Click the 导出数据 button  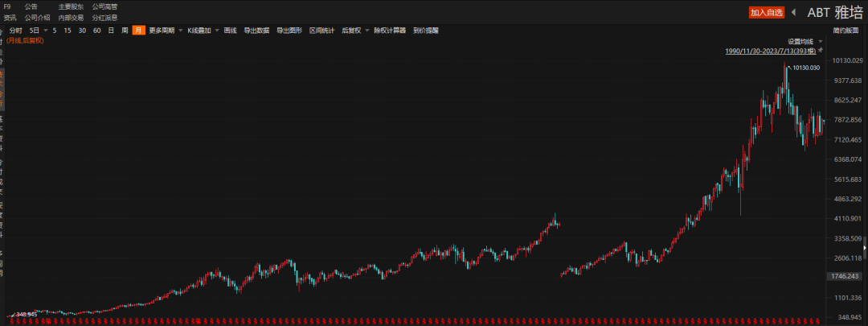[256, 30]
